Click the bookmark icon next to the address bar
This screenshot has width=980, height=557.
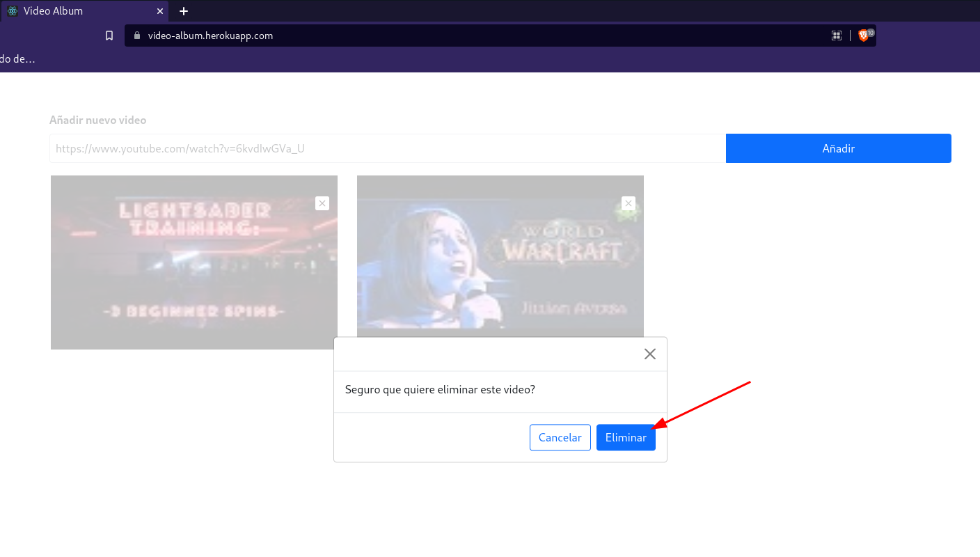(x=109, y=35)
